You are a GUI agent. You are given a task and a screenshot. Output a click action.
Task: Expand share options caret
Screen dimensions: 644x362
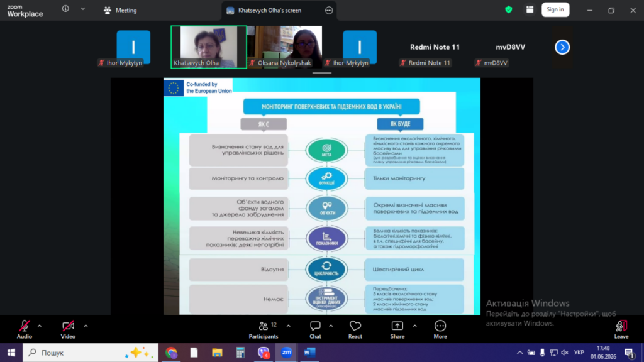click(x=415, y=326)
